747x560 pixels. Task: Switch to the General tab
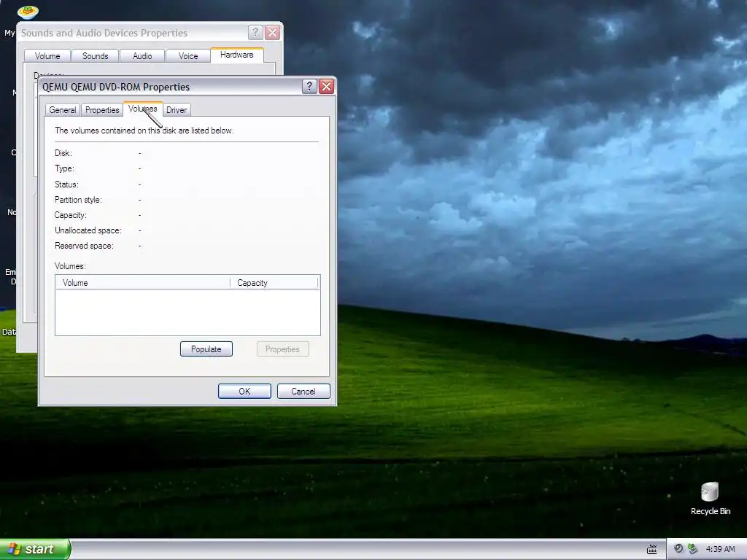coord(63,110)
